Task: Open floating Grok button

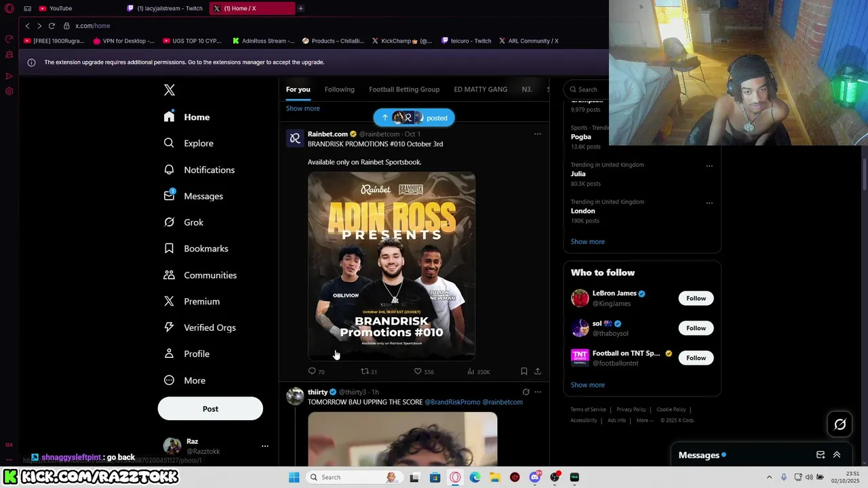Action: click(x=840, y=424)
